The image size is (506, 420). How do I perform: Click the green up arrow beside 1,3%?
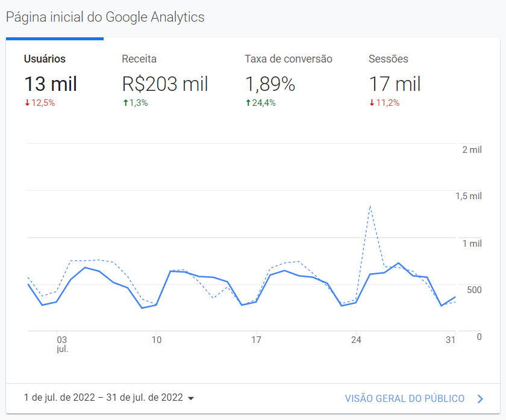point(125,103)
